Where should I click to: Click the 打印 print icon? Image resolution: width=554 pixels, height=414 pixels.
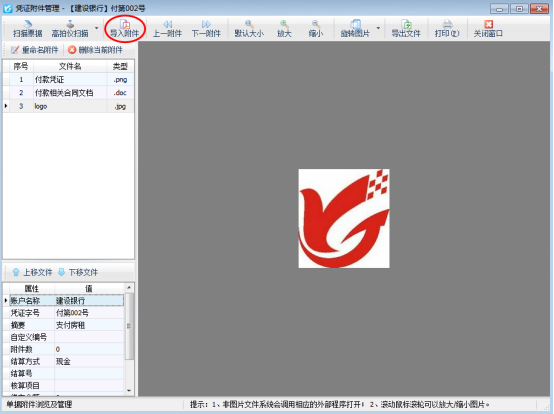tap(447, 24)
